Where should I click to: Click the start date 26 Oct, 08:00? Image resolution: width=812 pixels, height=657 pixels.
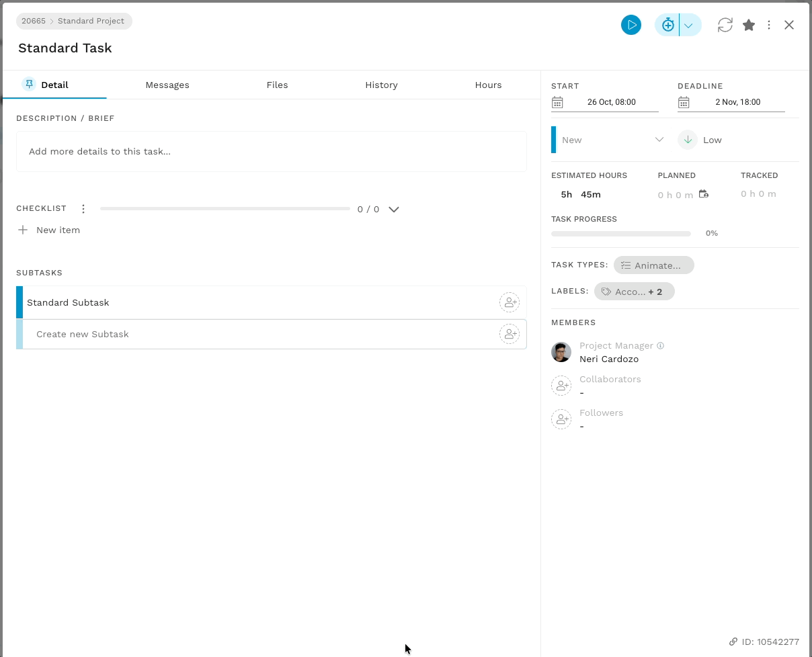point(612,102)
